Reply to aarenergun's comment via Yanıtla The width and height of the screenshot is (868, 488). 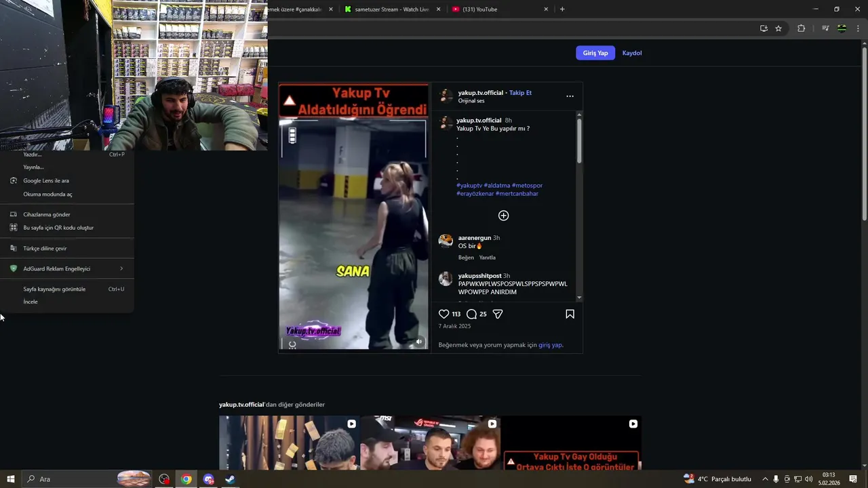point(488,258)
